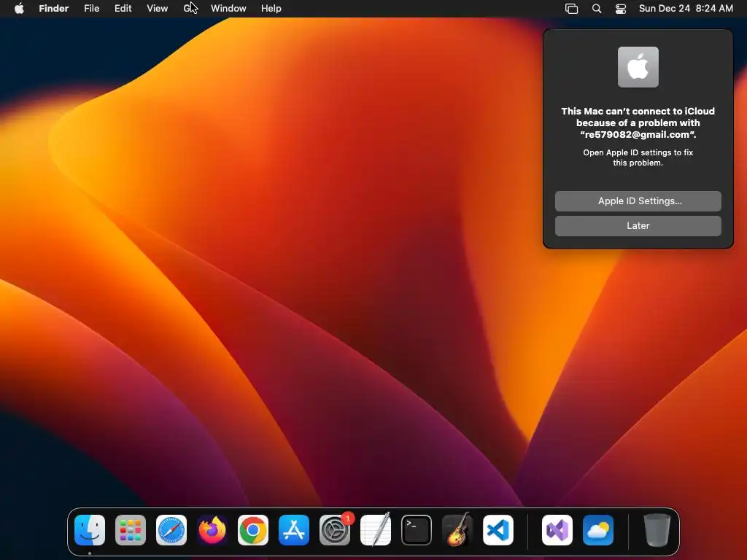Open TextEdit from the Dock
747x560 pixels.
pos(376,529)
